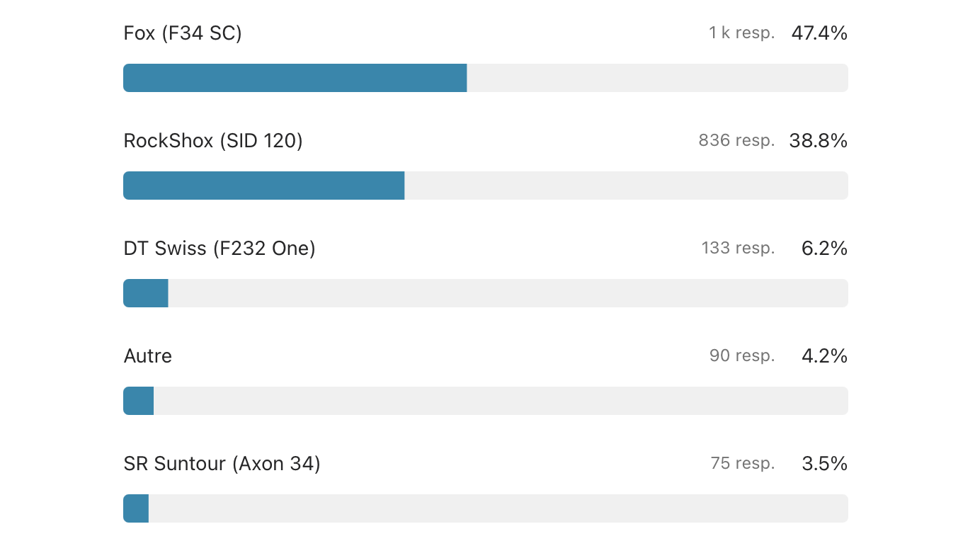The image size is (980, 558).
Task: Click SR Suntour blue progress bar segment
Action: point(136,508)
